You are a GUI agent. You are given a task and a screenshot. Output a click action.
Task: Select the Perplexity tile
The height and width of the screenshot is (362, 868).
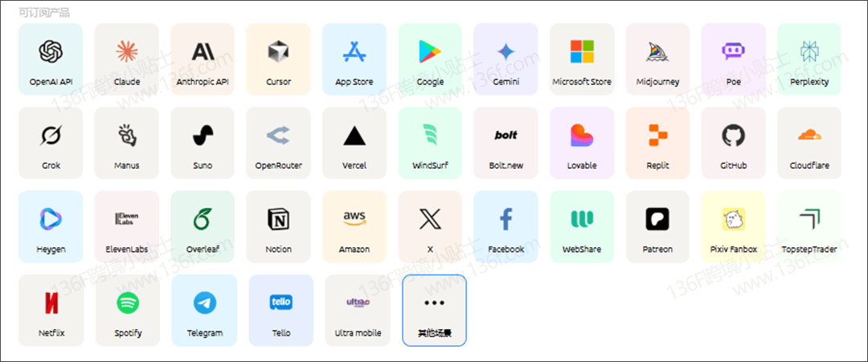tap(809, 59)
